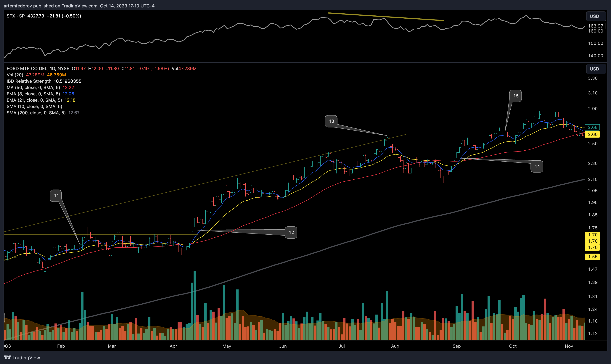Viewport: 611px width, 364px height.
Task: Click the EMA (8, close, 0, SMA, 5) legend
Action: [x=33, y=94]
